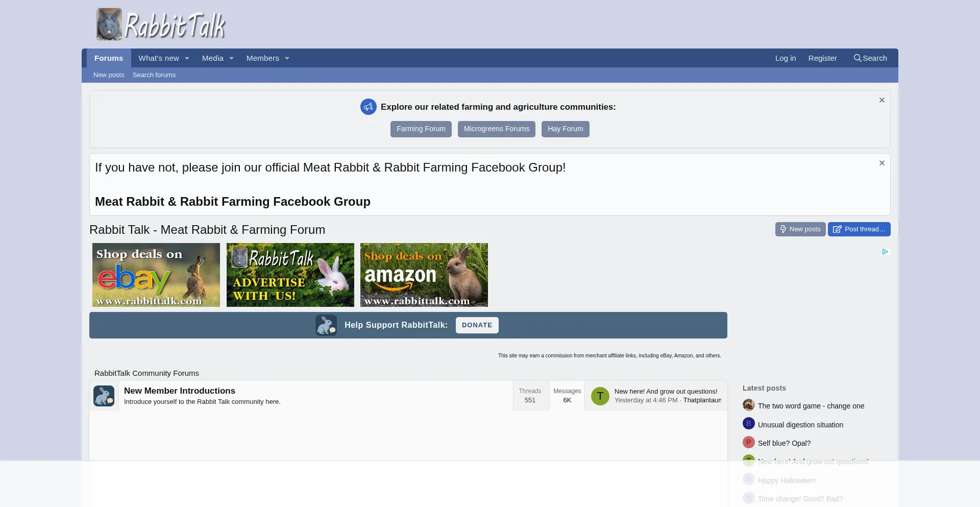Image resolution: width=980 pixels, height=507 pixels.
Task: Open the Search forums sub-menu link
Action: click(x=154, y=75)
